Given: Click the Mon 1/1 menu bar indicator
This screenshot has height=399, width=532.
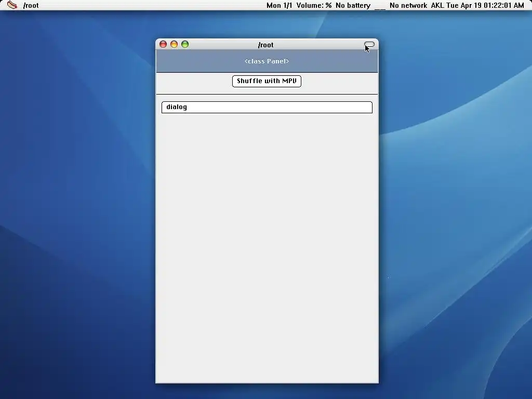Looking at the screenshot, I should click(279, 5).
